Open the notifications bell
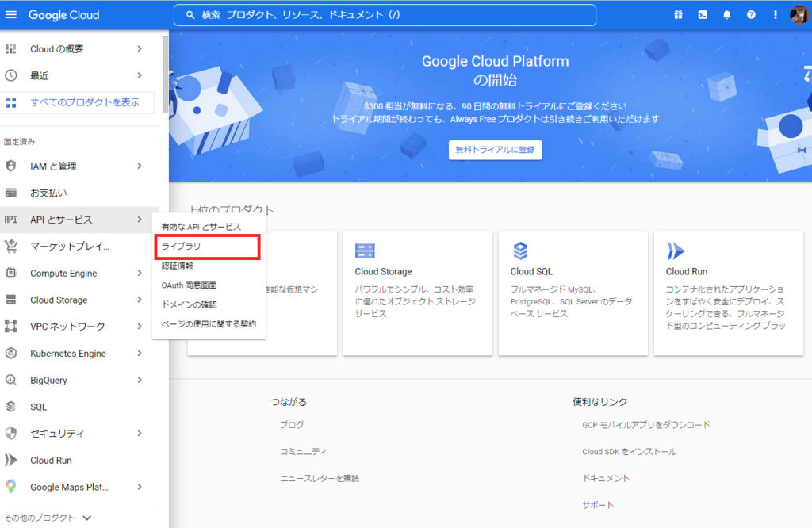The height and width of the screenshot is (528, 812). click(726, 15)
